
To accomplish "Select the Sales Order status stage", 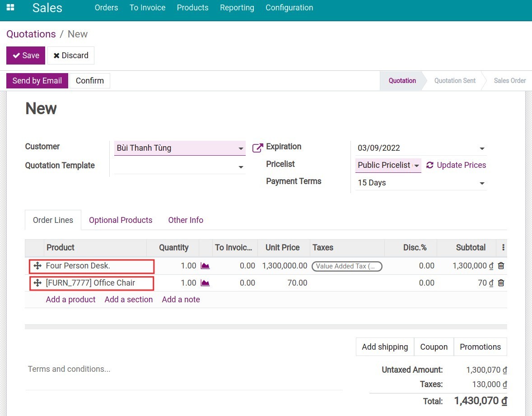I will pos(509,81).
